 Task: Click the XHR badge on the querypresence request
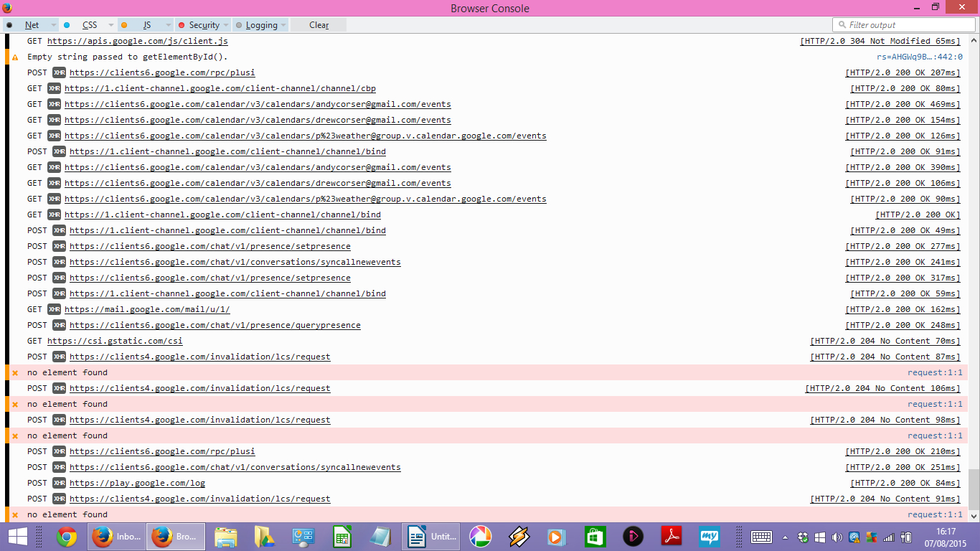(60, 325)
